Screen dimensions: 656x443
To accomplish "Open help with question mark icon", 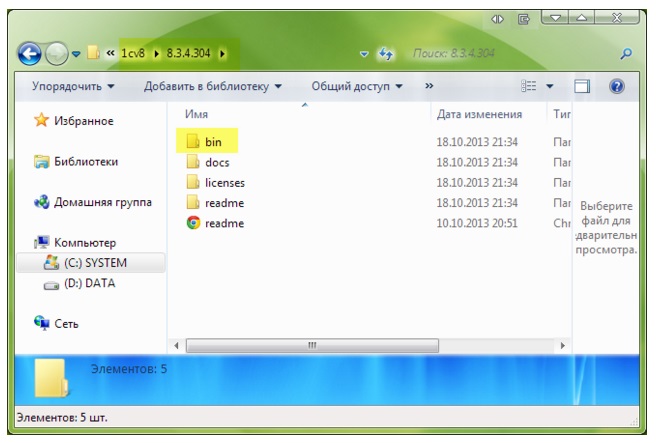I will click(x=617, y=86).
